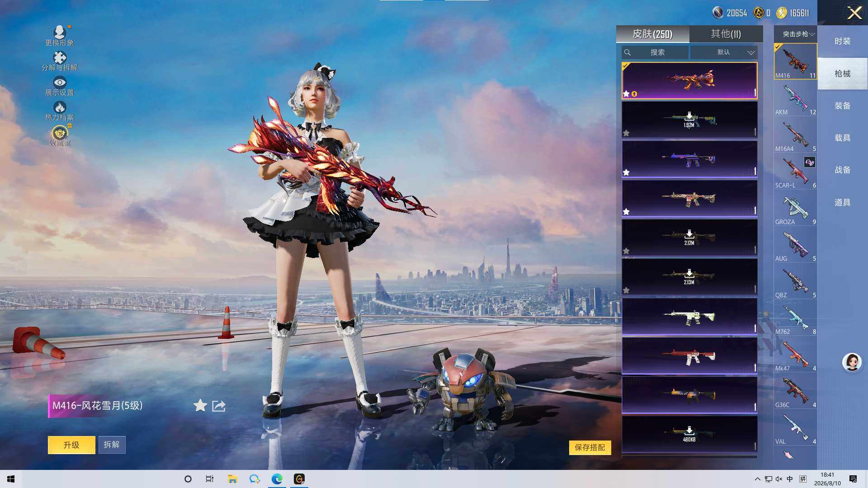The height and width of the screenshot is (488, 868).
Task: Select the blue-purple M416 skin thumbnail
Action: click(689, 159)
